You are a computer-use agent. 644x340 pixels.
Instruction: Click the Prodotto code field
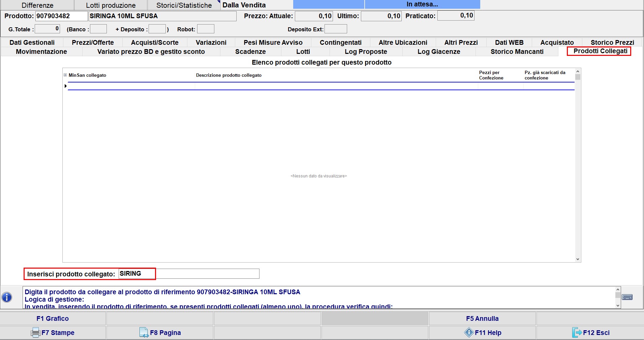[61, 16]
